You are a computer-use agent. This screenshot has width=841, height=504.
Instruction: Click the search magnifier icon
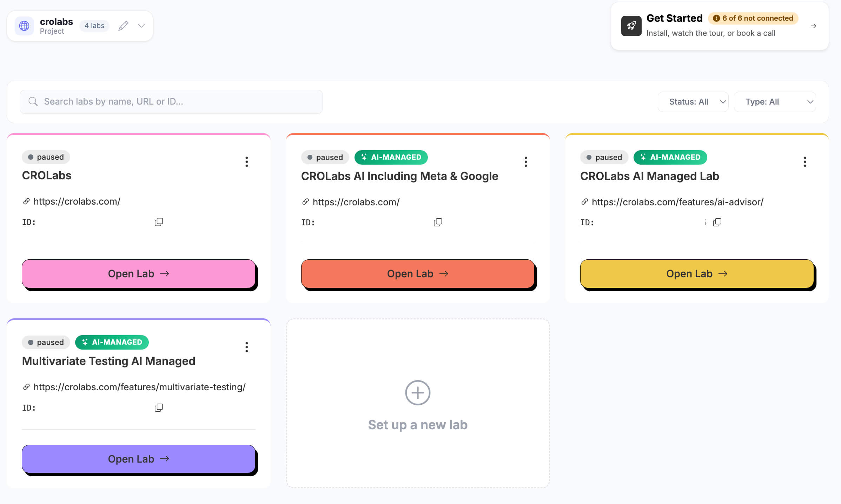coord(33,102)
